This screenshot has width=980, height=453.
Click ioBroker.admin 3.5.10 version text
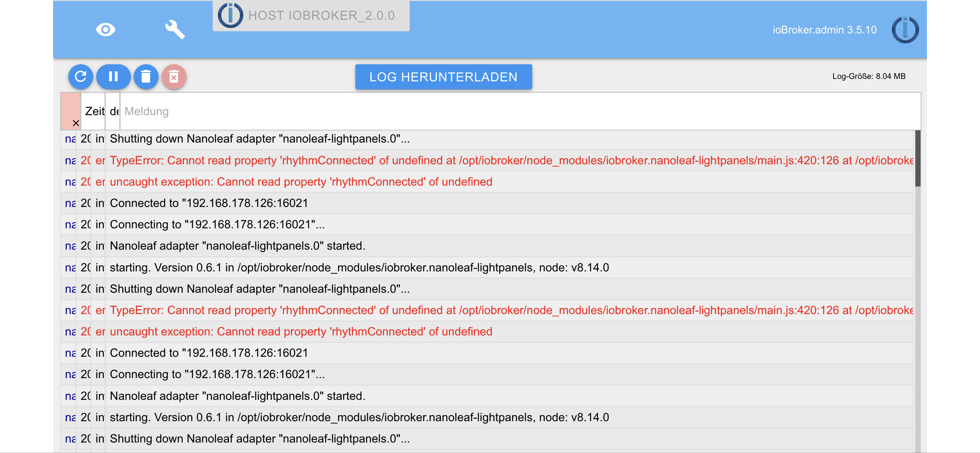coord(824,30)
